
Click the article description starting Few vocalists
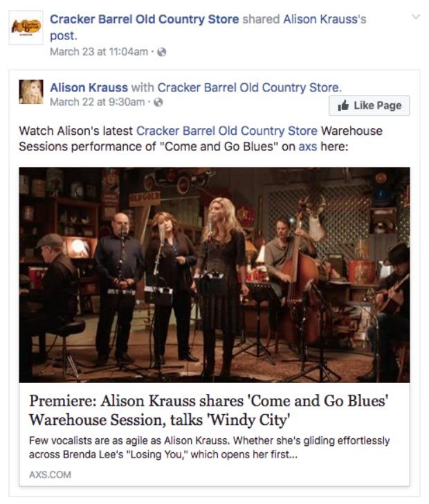tap(209, 447)
